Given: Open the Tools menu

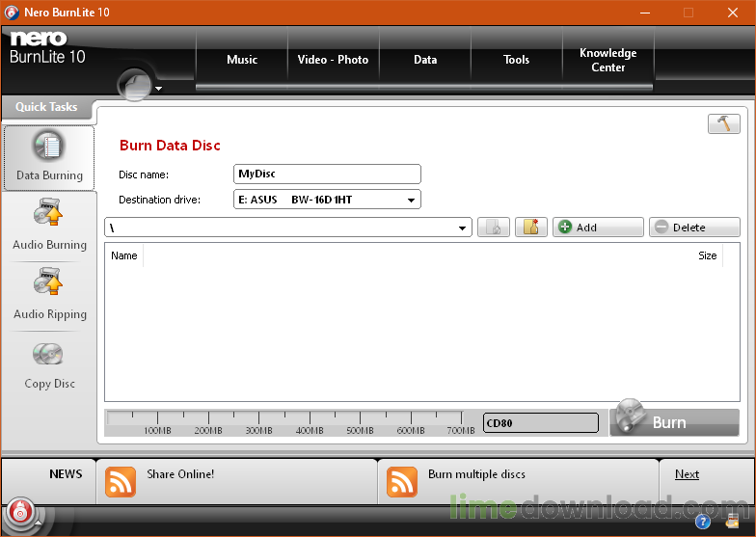Looking at the screenshot, I should (x=517, y=60).
